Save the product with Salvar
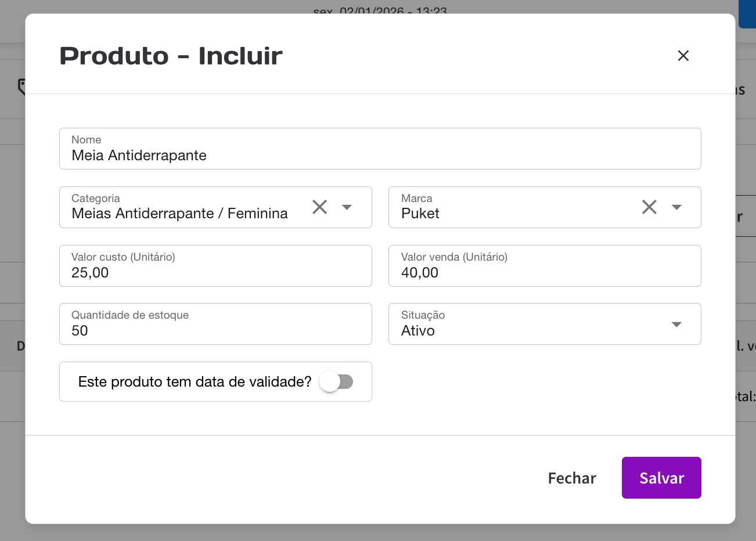 click(661, 478)
